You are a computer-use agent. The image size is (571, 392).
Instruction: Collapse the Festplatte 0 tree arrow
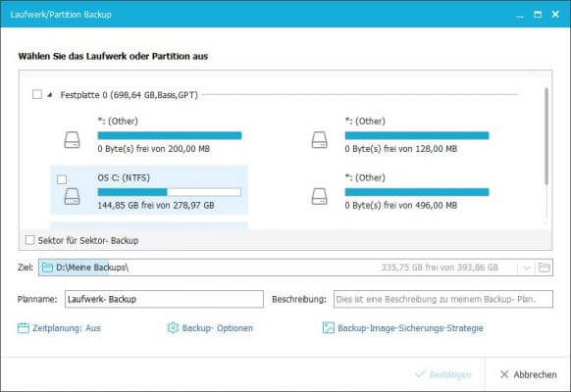[49, 95]
